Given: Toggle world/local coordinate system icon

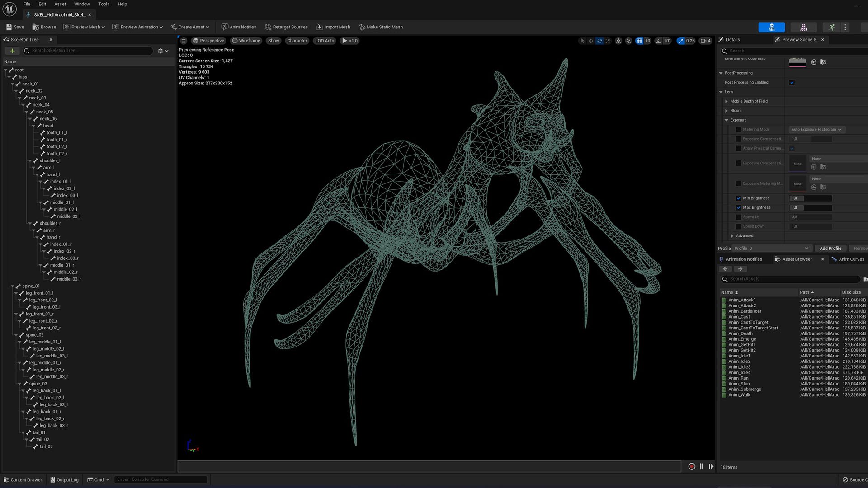Looking at the screenshot, I should coord(618,41).
